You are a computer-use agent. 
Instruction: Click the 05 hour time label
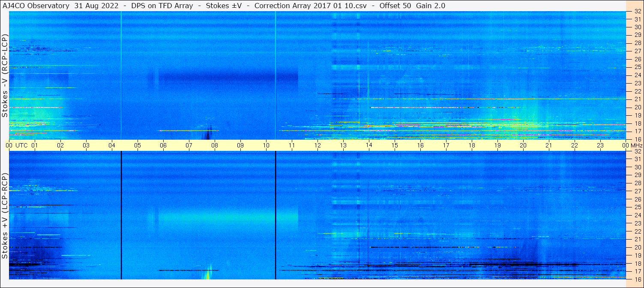[x=137, y=145]
